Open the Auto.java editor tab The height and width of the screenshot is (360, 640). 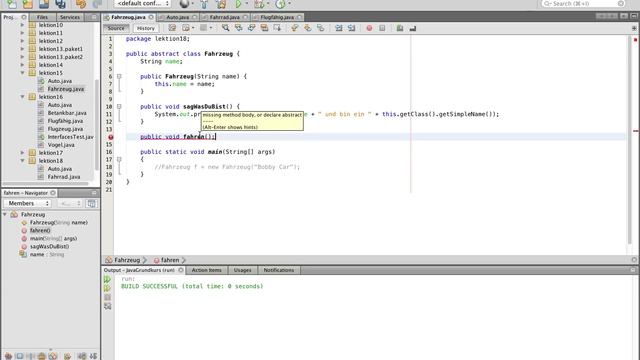(x=178, y=17)
